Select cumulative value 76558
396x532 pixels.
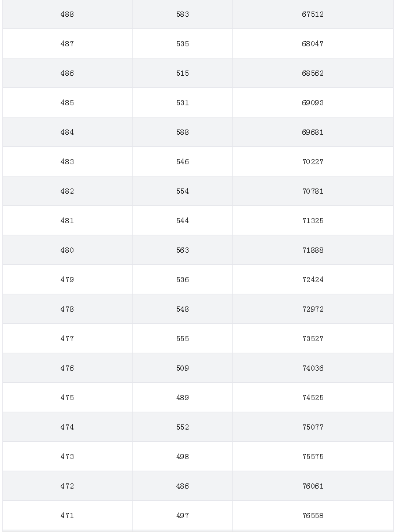[313, 516]
